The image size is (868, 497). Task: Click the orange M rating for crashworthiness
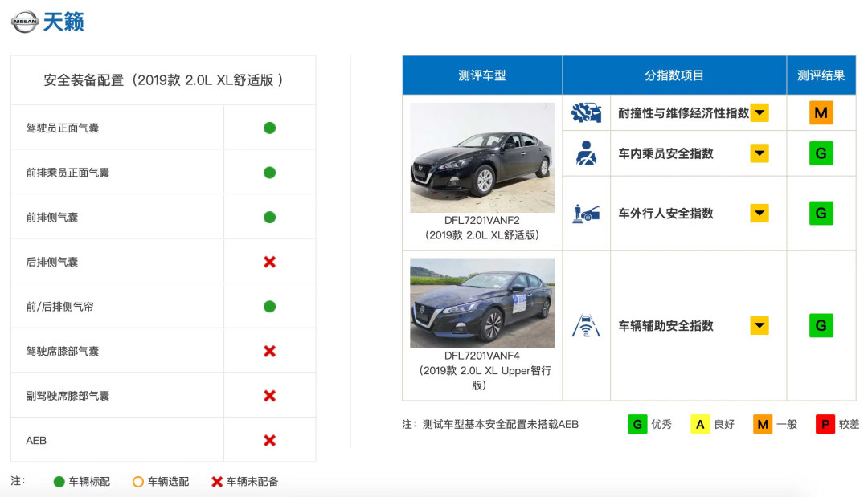click(821, 113)
